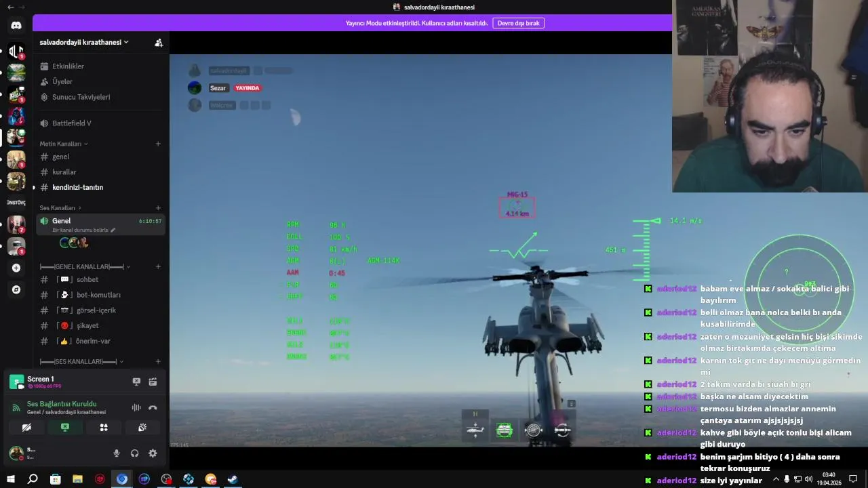
Task: Open Etkinlikler events section
Action: [x=100, y=66]
